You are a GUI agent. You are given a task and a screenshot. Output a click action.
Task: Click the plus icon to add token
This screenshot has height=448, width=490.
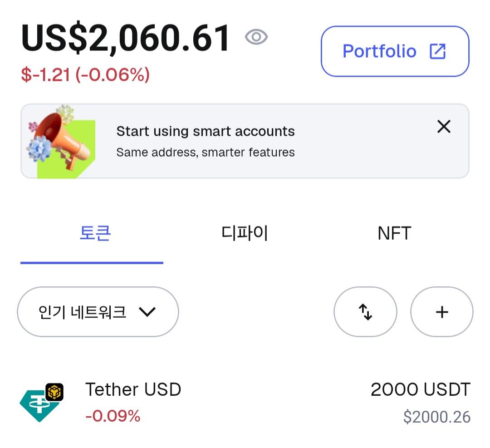tap(441, 312)
